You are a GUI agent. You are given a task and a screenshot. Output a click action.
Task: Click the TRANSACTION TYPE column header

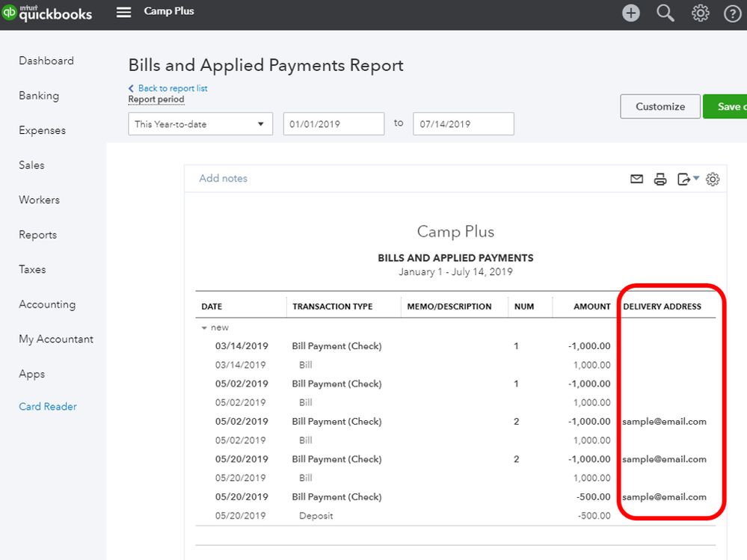click(x=333, y=307)
